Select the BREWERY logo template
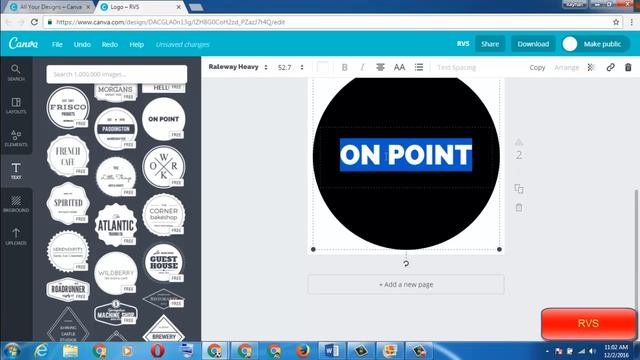Viewport: 640px width, 360px height. coord(164,329)
